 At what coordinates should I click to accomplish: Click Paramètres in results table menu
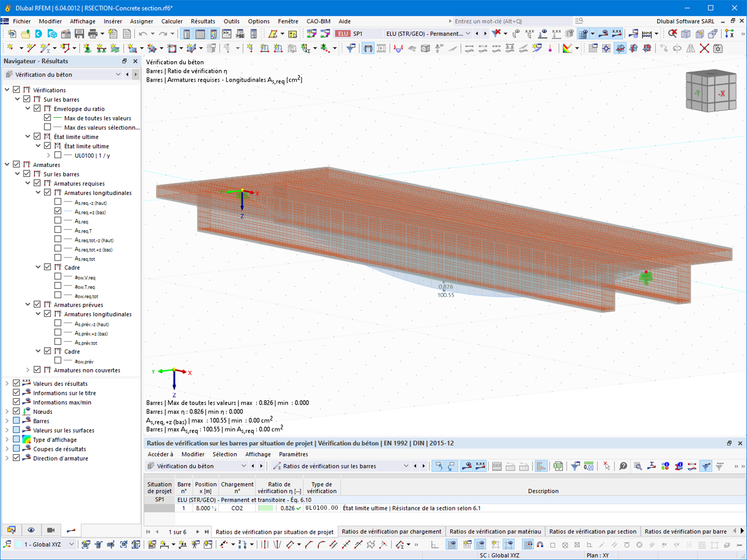click(294, 454)
